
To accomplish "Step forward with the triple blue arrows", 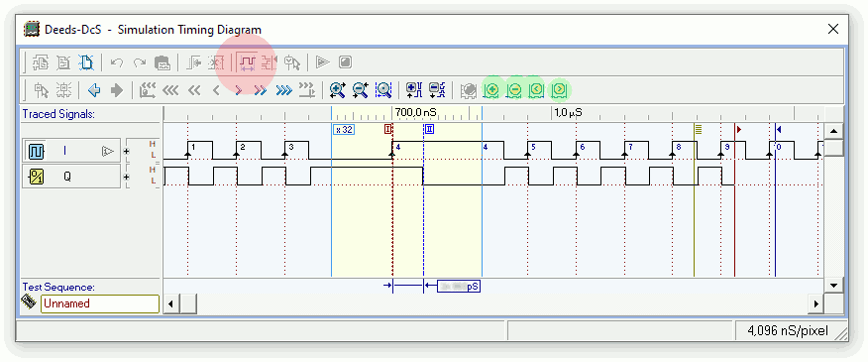I will [284, 90].
